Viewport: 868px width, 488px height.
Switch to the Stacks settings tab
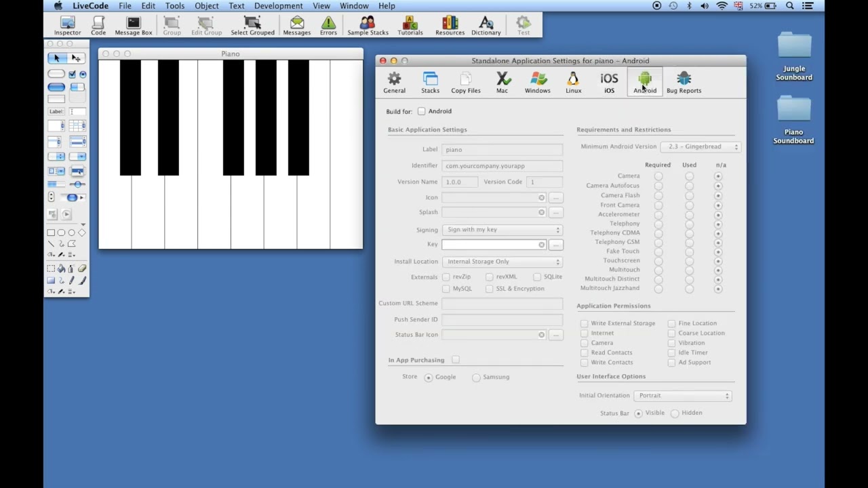[x=430, y=83]
